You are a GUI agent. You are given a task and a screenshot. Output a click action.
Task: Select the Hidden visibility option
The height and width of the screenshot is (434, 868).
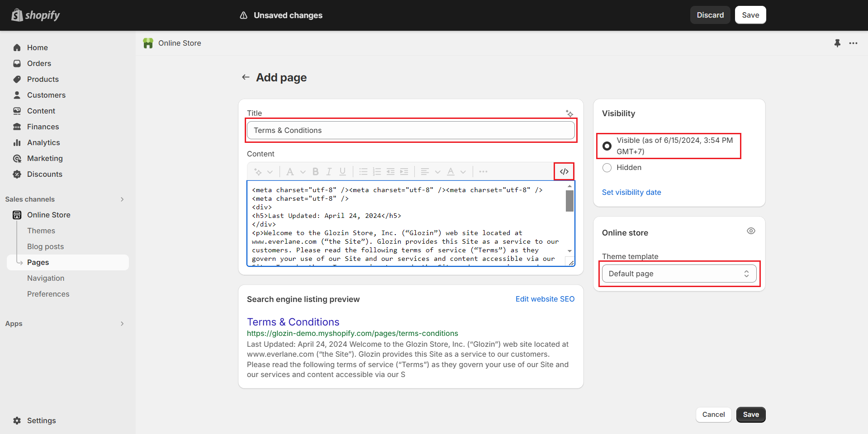607,168
